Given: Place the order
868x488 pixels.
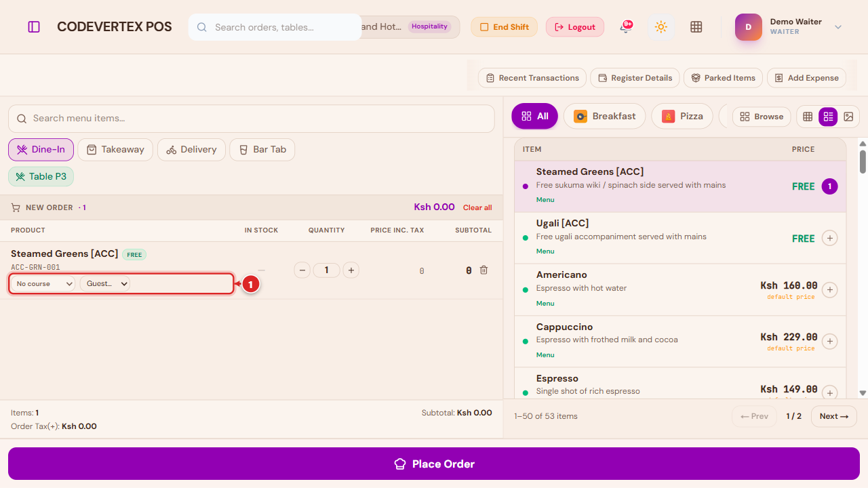Looking at the screenshot, I should coord(434,464).
